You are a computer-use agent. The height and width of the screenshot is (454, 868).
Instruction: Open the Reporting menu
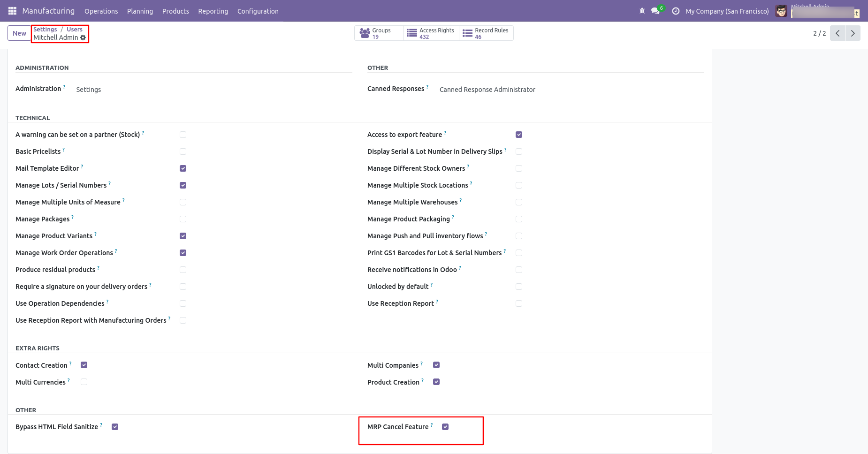coord(213,11)
